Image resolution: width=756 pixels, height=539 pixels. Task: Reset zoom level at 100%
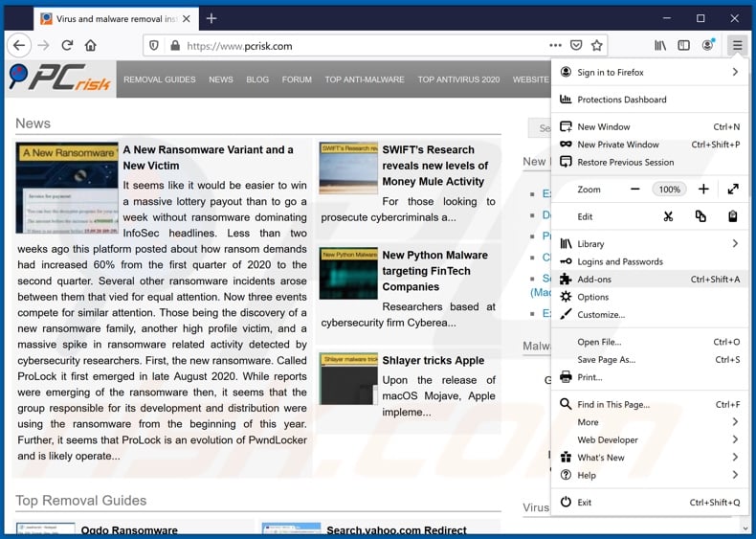point(669,190)
